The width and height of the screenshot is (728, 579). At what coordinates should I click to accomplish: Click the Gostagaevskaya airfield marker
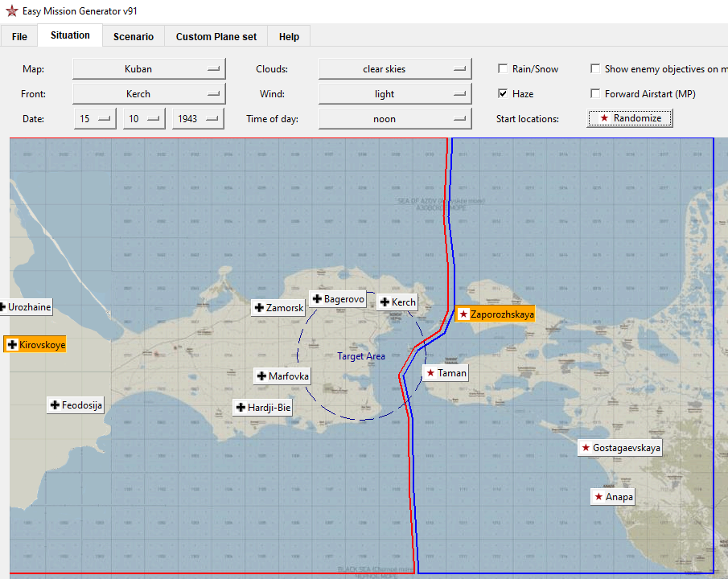(x=619, y=448)
